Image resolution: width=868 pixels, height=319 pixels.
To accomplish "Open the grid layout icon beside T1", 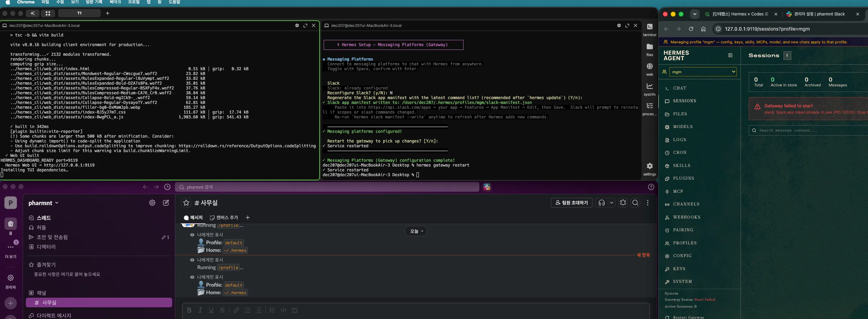I will (x=48, y=13).
